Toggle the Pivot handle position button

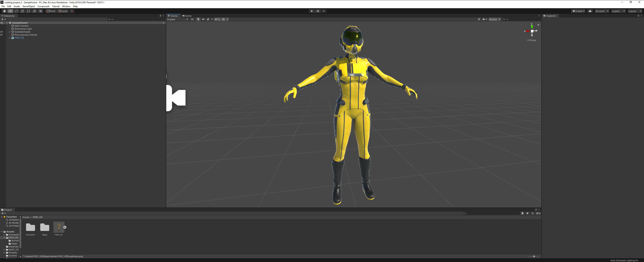[x=51, y=11]
